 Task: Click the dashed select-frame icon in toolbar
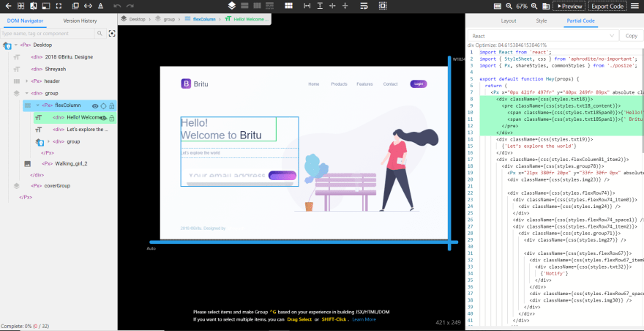click(x=383, y=6)
